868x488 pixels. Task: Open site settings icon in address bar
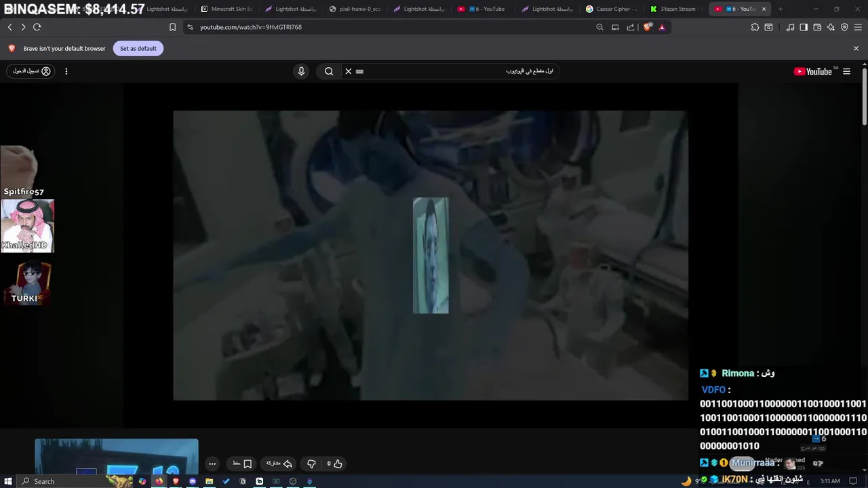(x=190, y=27)
